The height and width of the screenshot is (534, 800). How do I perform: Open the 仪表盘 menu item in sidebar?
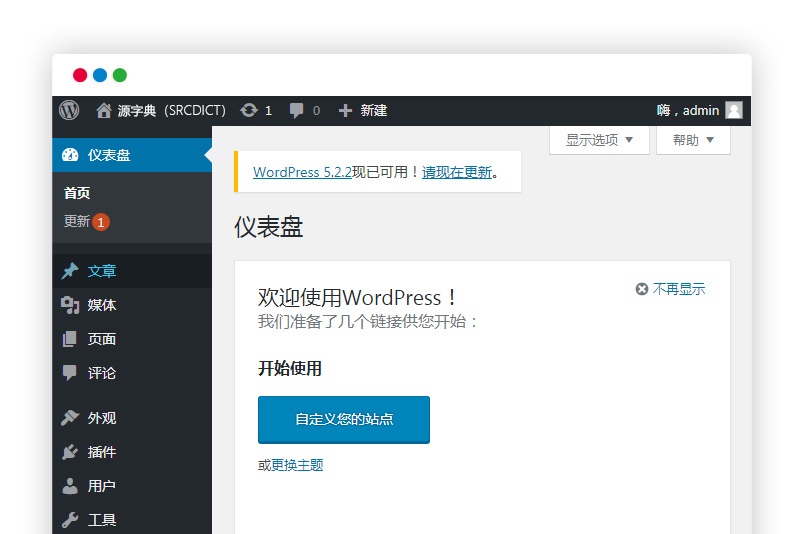[x=132, y=155]
